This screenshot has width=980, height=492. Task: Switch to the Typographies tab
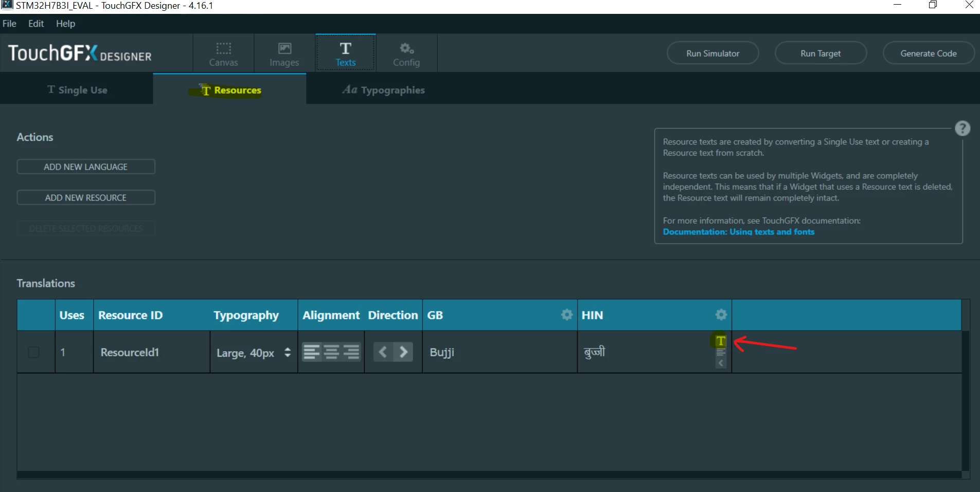(384, 90)
